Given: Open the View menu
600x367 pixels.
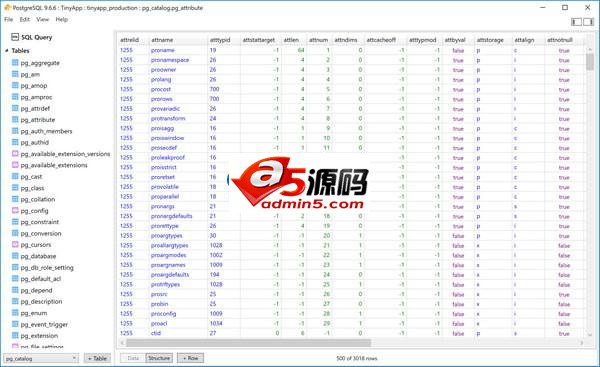Looking at the screenshot, I should [42, 19].
